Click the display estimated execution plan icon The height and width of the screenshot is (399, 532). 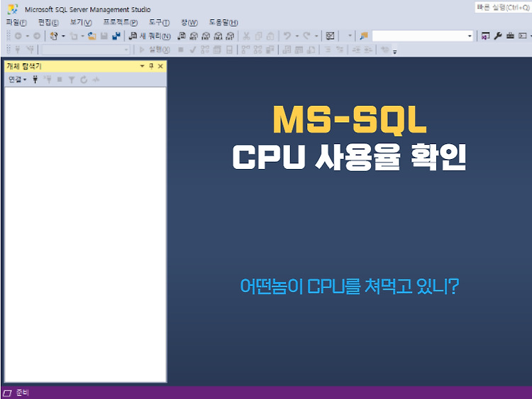coord(205,50)
